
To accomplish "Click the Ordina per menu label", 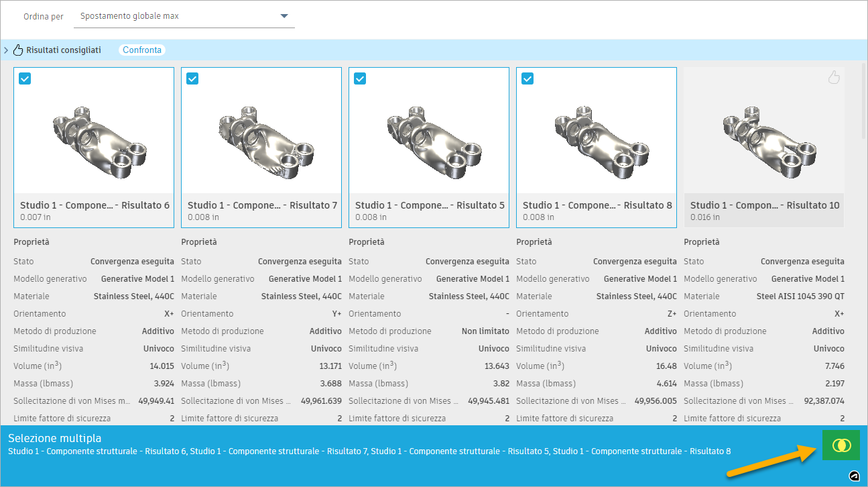I will click(x=43, y=16).
